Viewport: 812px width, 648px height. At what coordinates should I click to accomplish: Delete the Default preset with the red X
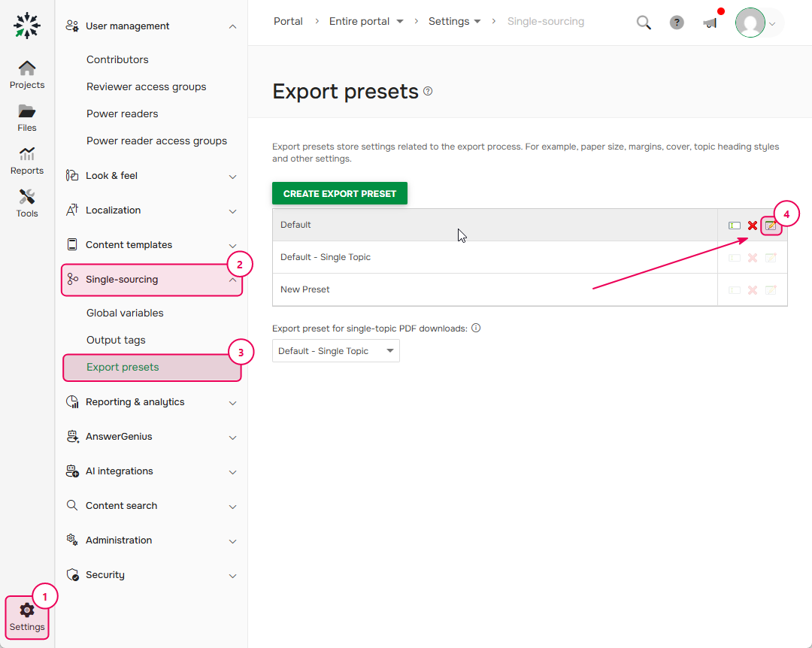[x=753, y=226]
